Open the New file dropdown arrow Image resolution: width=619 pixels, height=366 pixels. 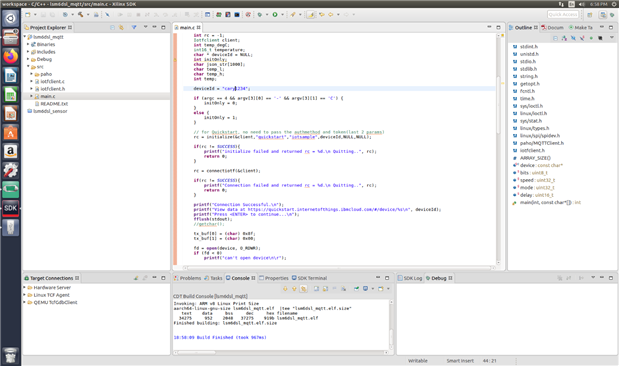point(35,15)
